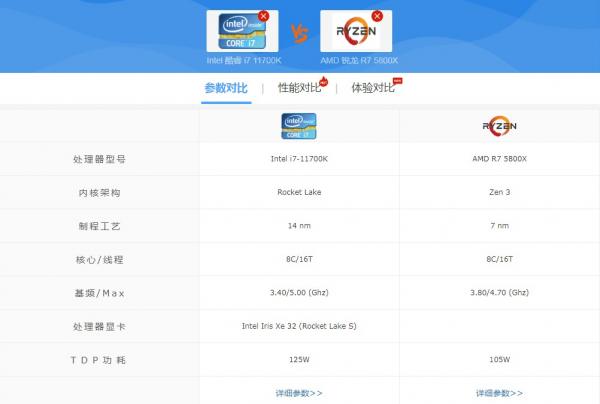This screenshot has height=404, width=600.
Task: Click the hot badge on 性能对比
Action: pos(324,81)
